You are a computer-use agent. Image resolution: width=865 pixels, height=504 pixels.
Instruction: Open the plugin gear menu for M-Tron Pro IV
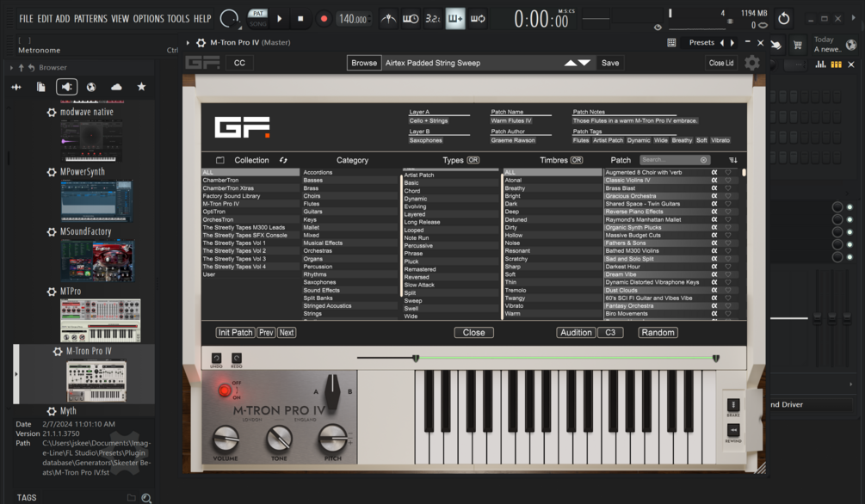pos(201,42)
